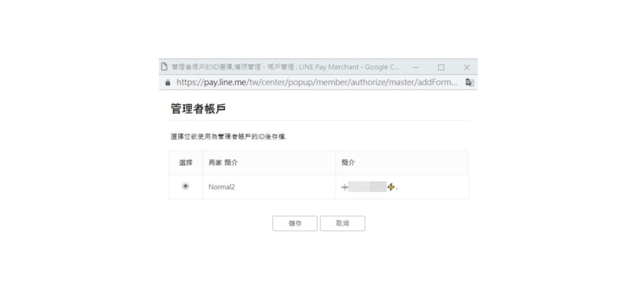Viewport: 644px width, 294px height.
Task: Click the 管理者帳戶 heading
Action: pyautogui.click(x=198, y=109)
